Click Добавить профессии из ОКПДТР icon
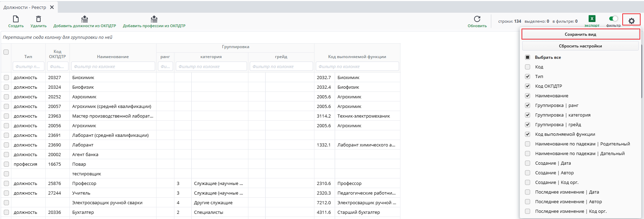Viewport: 644px width, 219px height. point(154,19)
